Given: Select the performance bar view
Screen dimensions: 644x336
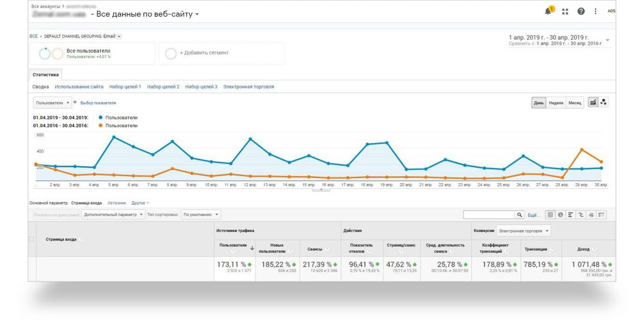Looking at the screenshot, I should click(x=571, y=215).
